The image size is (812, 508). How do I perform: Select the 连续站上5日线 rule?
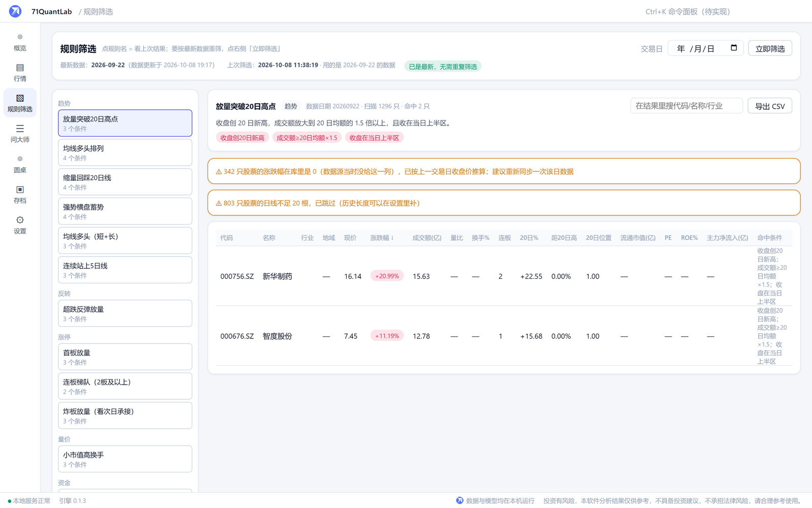125,270
